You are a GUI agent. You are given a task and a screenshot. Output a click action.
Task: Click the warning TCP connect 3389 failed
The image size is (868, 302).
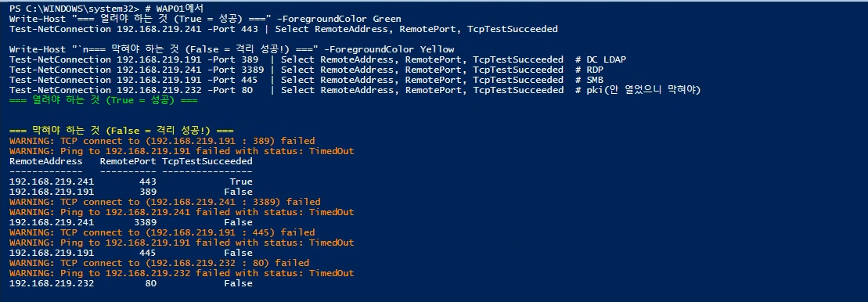[165, 202]
